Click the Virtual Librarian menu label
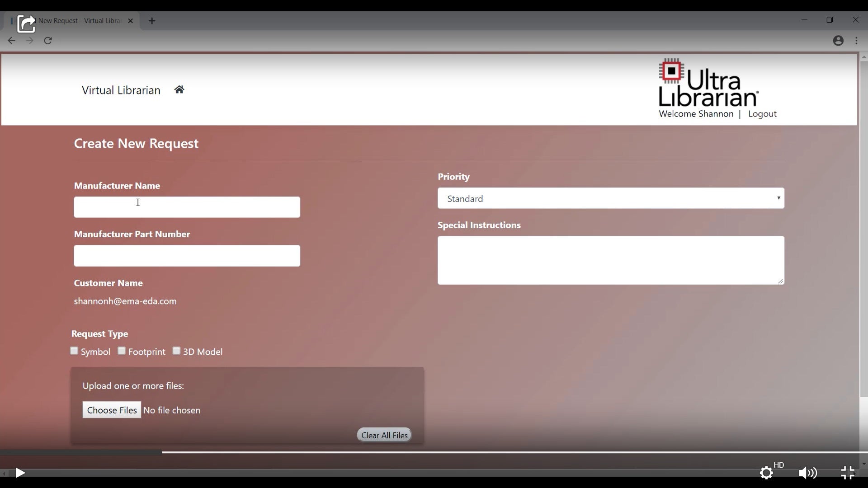This screenshot has height=488, width=868. pyautogui.click(x=121, y=89)
